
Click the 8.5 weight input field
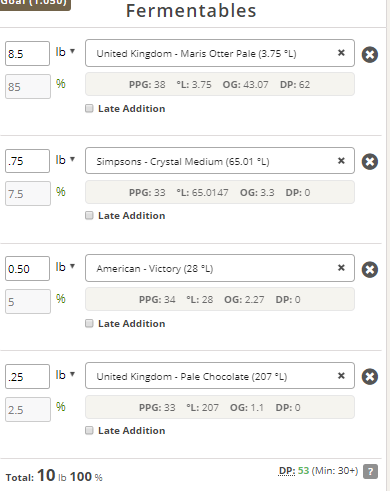tap(27, 54)
